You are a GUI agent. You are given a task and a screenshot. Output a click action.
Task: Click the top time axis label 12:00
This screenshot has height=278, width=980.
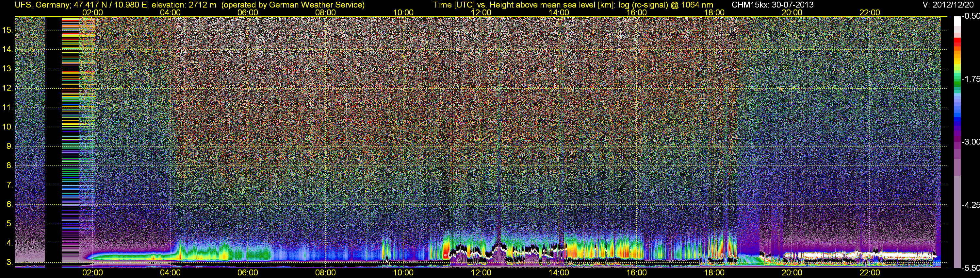481,12
